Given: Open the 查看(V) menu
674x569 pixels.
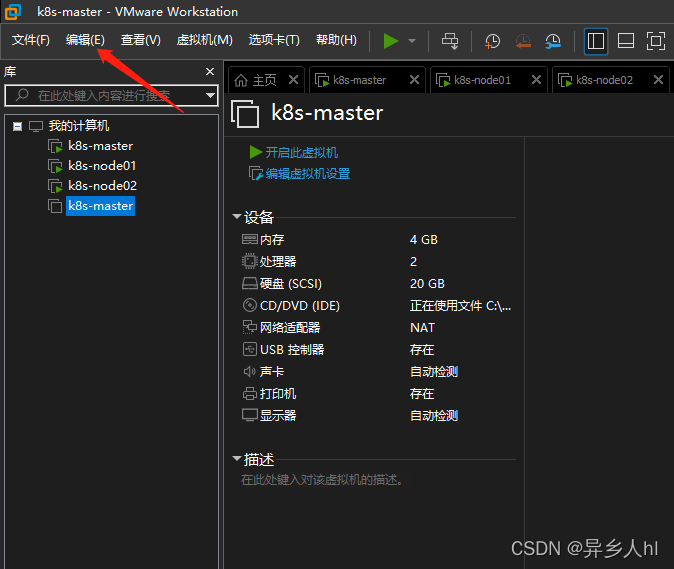Looking at the screenshot, I should [141, 40].
